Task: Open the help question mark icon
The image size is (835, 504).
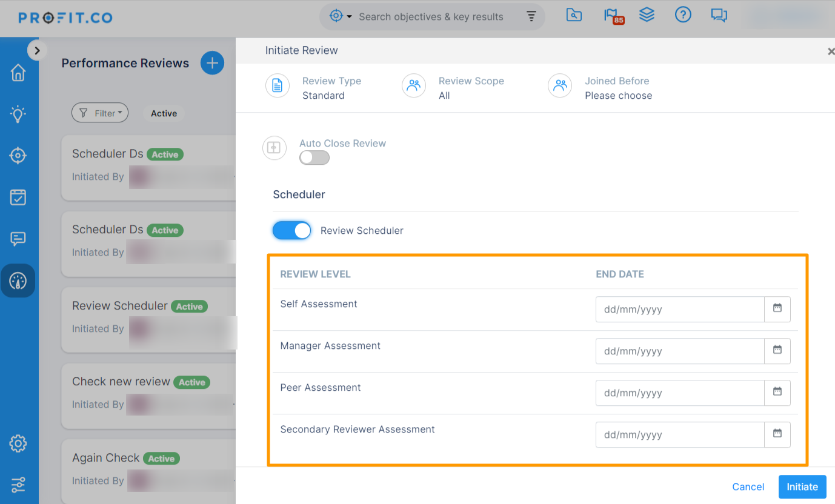Action: [x=683, y=16]
